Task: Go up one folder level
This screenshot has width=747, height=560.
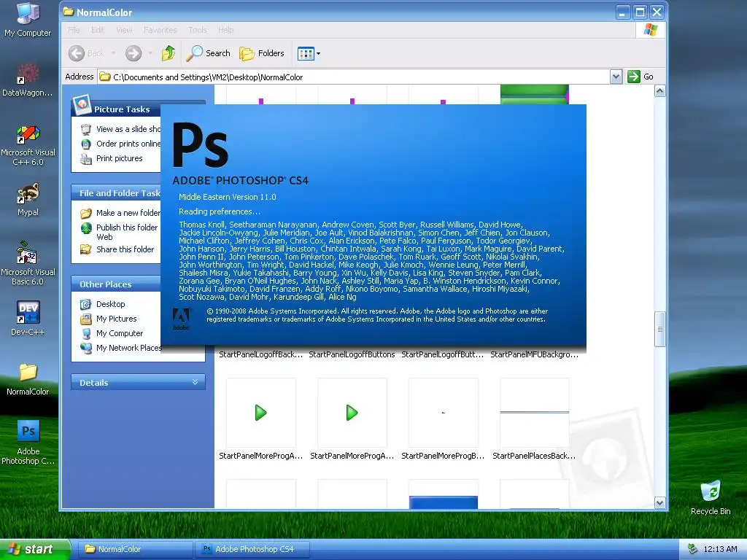Action: [x=168, y=53]
